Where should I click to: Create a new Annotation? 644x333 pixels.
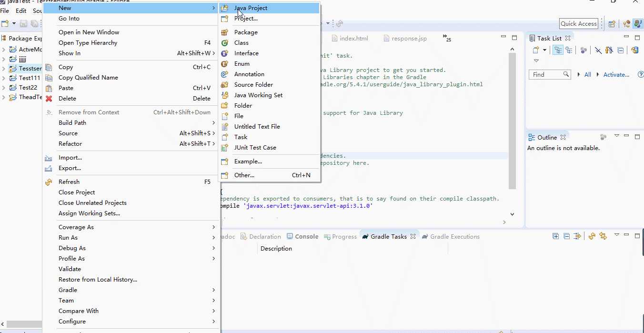[269, 74]
